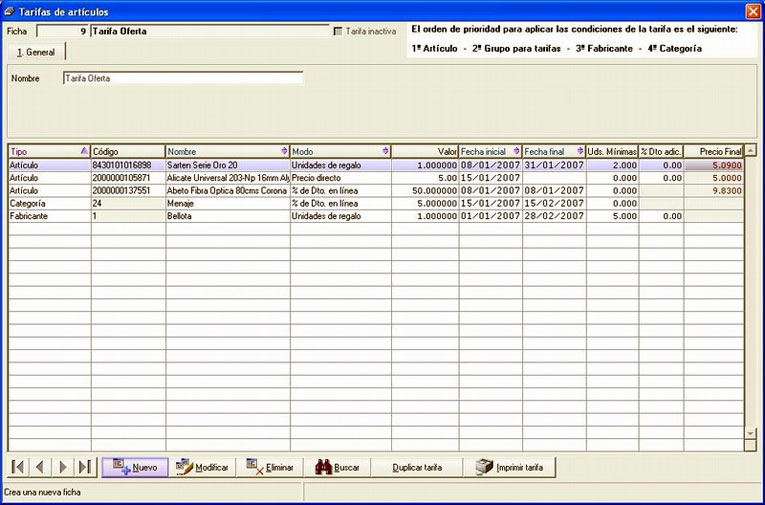The width and height of the screenshot is (765, 505).
Task: Go to the next record arrow
Action: [x=62, y=467]
